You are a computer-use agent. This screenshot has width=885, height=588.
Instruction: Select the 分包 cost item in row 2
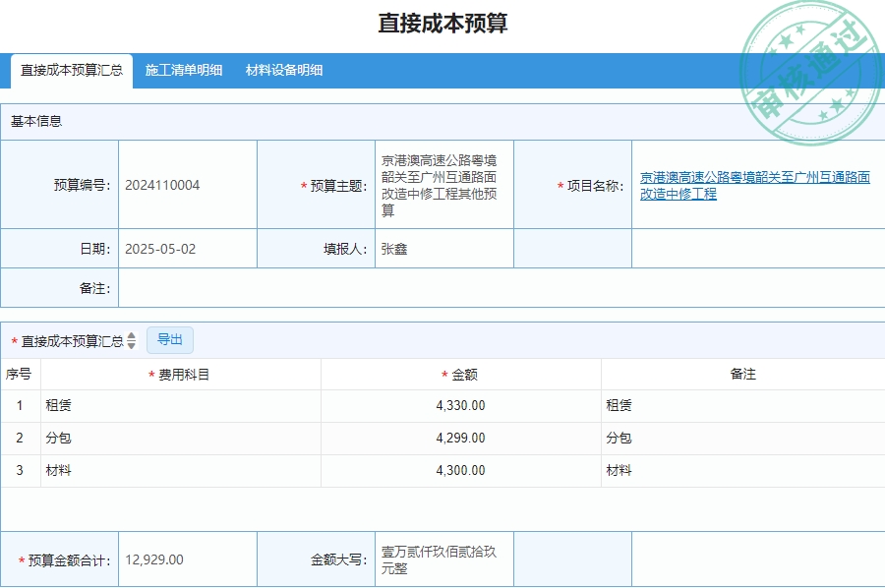(x=58, y=438)
